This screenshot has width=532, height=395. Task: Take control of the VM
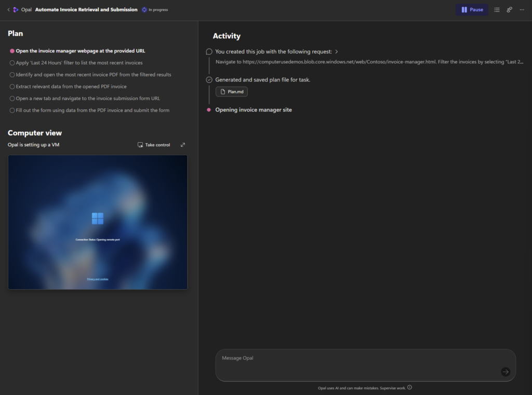[x=154, y=145]
